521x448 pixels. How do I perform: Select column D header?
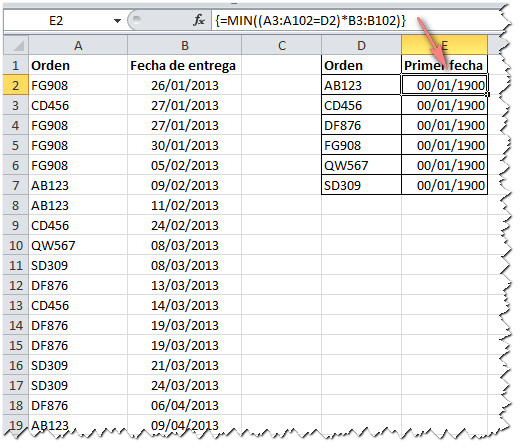click(x=361, y=45)
